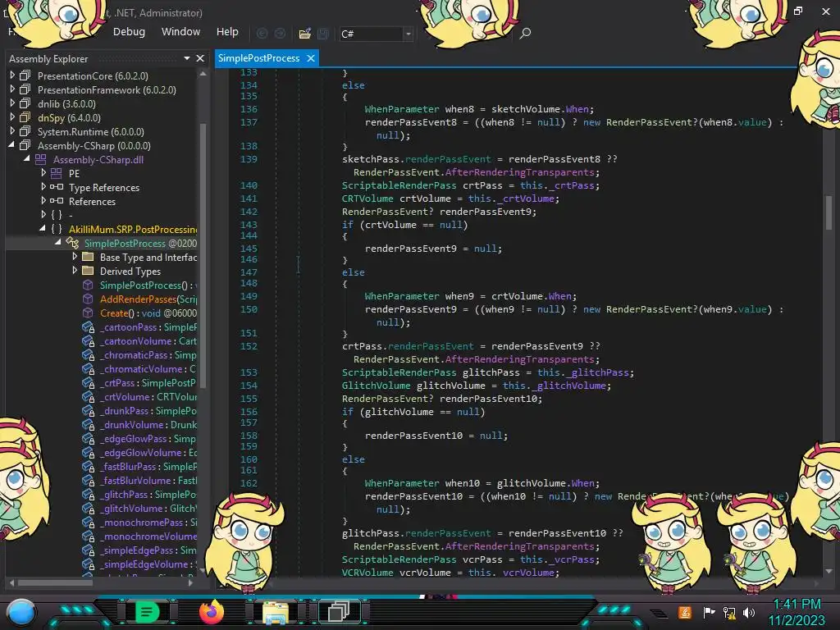
Task: Select the _chromaticPass field icon
Action: point(88,354)
